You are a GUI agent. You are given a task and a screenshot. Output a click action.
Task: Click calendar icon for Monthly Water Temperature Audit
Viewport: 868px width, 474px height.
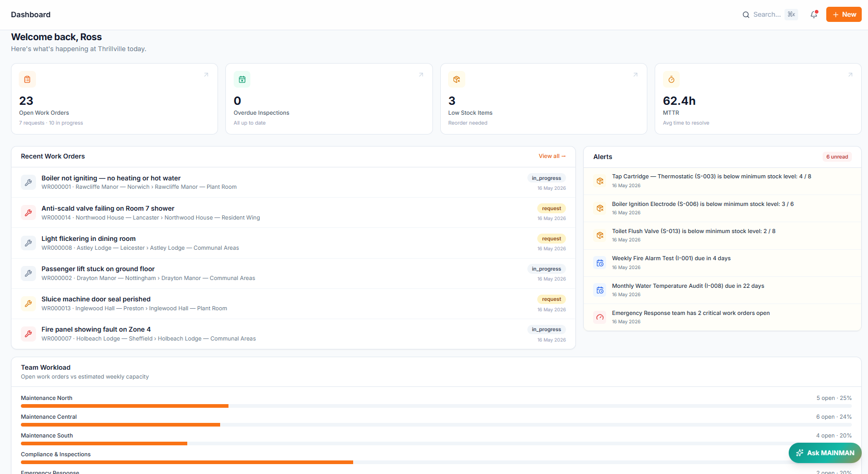(600, 290)
